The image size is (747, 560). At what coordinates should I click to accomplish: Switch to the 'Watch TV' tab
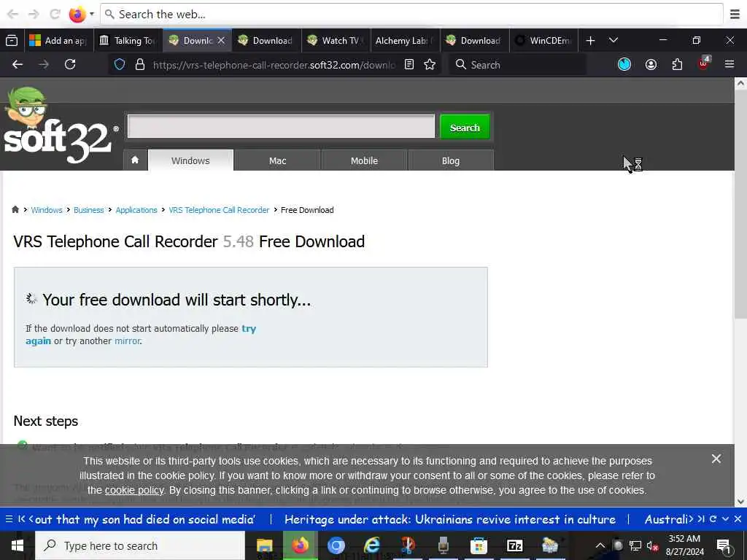coord(336,41)
